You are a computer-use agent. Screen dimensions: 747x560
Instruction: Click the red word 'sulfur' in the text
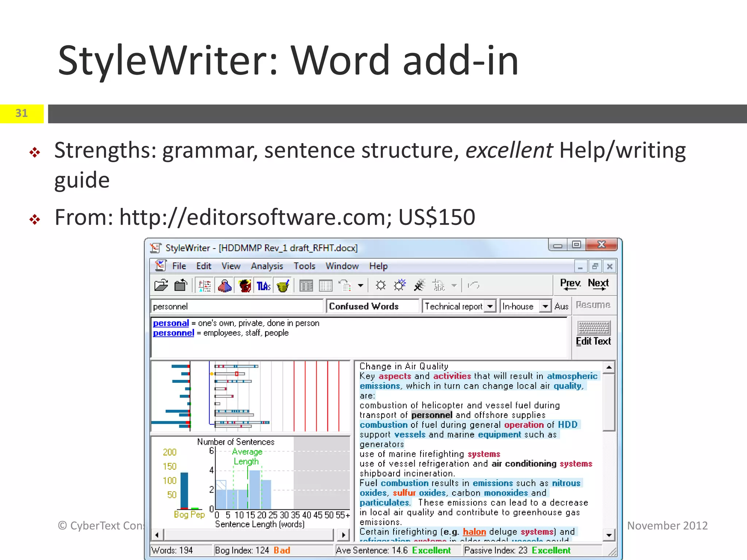click(404, 493)
